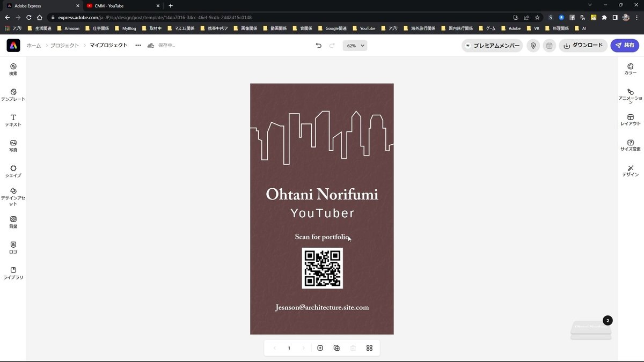Open the Chrome three-dot menu
This screenshot has height=362, width=644.
coord(636,17)
